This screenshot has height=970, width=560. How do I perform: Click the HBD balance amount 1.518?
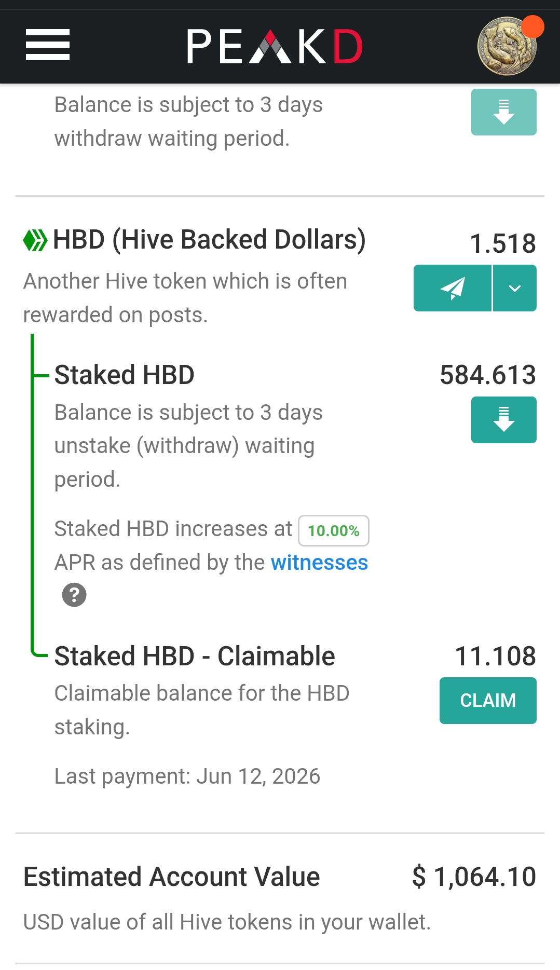(503, 243)
